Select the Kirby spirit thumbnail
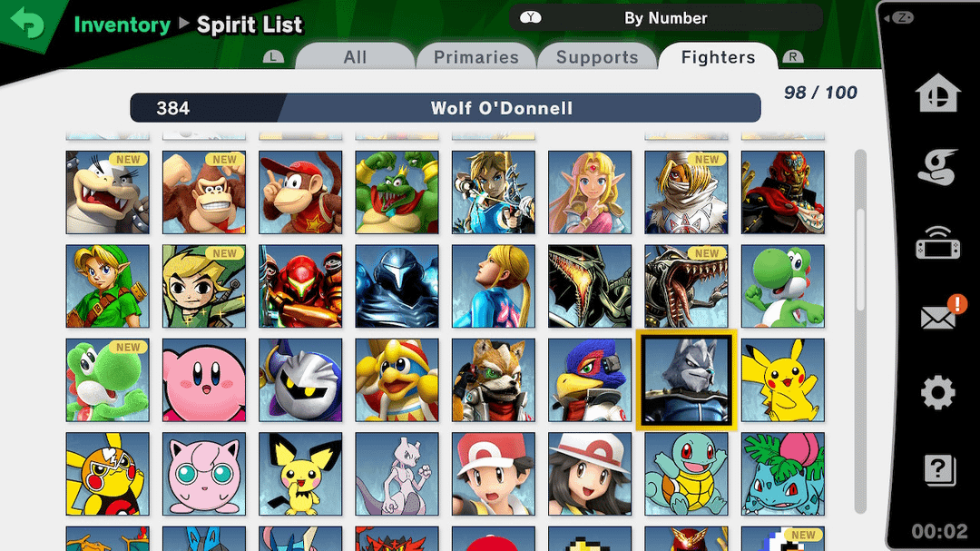 click(204, 379)
